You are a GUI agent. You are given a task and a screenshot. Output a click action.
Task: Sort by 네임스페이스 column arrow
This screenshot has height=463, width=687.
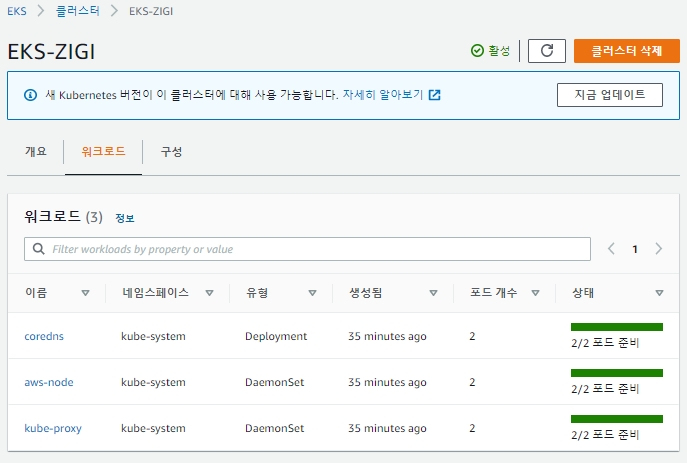click(209, 293)
